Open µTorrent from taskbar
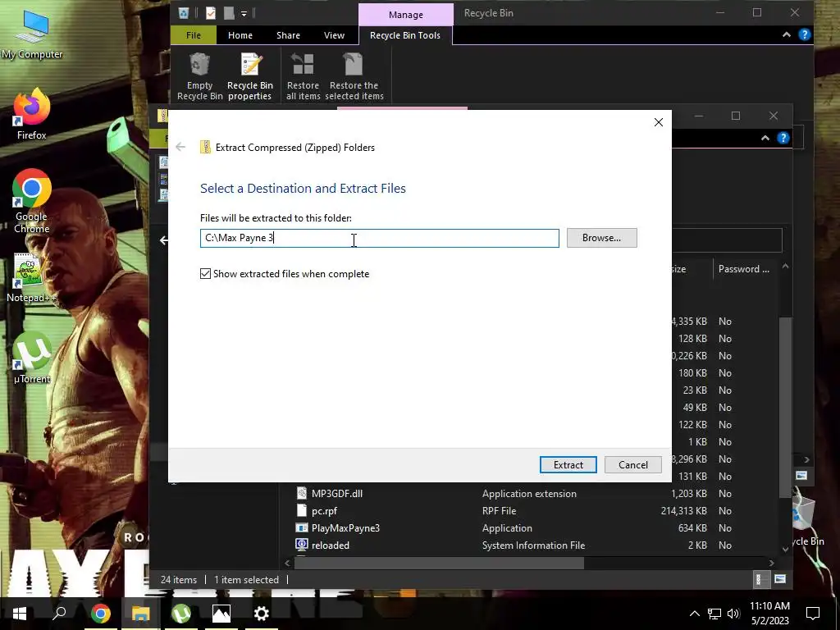This screenshot has height=630, width=840. 181,613
